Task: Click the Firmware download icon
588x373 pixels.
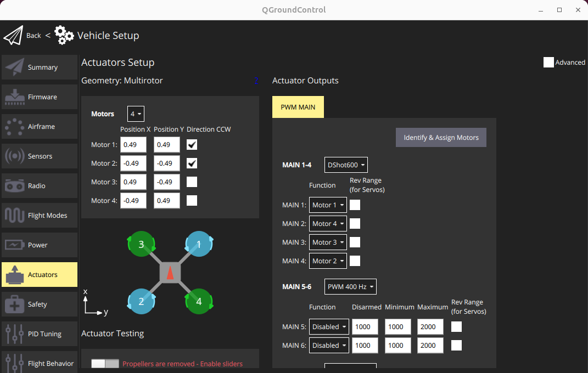Action: pyautogui.click(x=15, y=97)
